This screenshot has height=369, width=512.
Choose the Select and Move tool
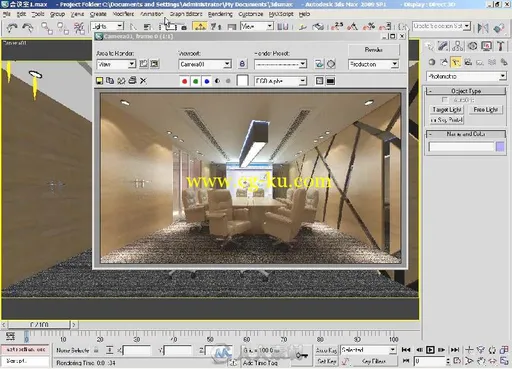click(x=200, y=26)
